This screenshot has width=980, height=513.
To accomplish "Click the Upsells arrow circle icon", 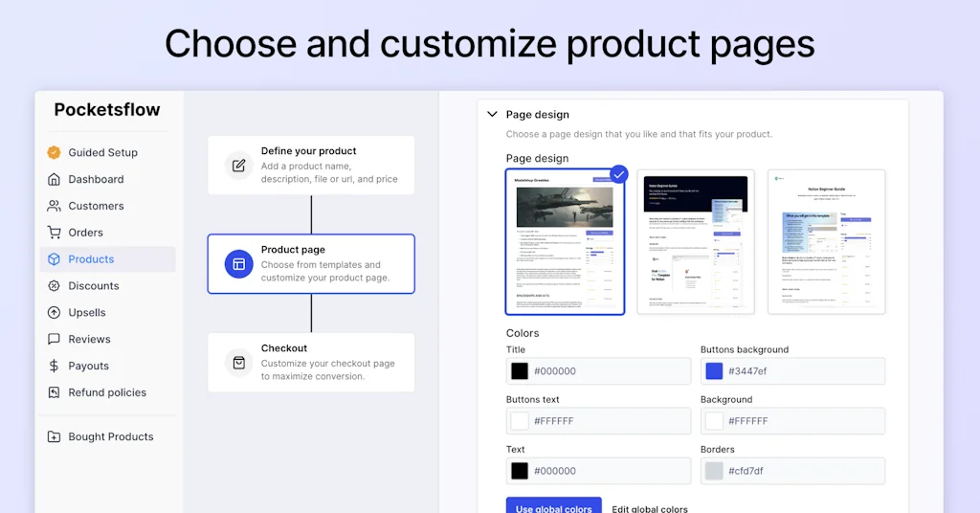I will (54, 313).
